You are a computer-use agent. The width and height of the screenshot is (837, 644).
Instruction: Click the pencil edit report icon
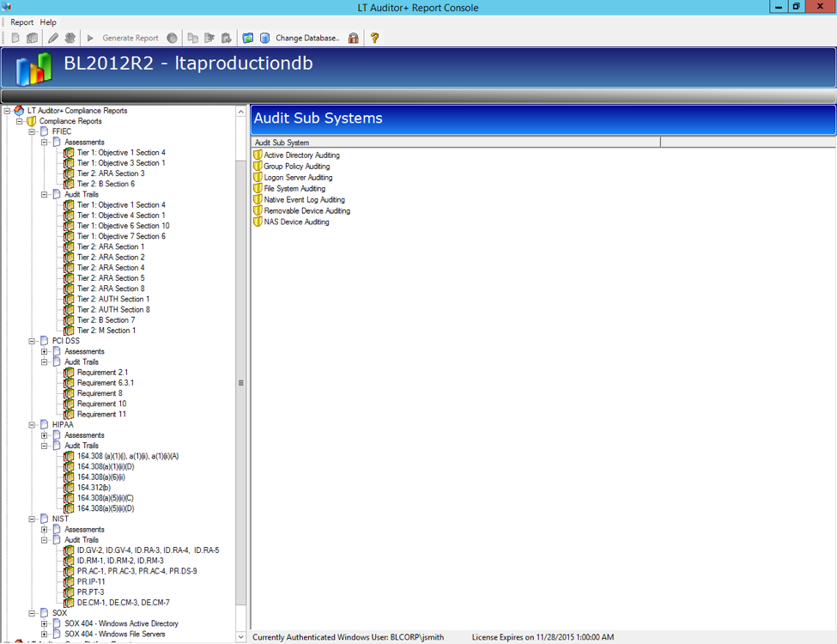click(x=53, y=38)
